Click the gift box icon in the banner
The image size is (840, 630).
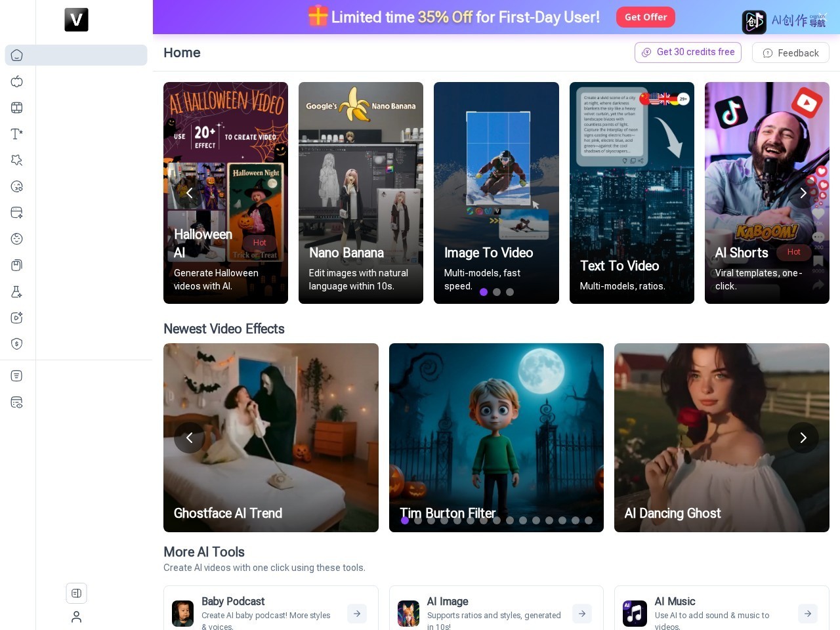click(x=318, y=16)
